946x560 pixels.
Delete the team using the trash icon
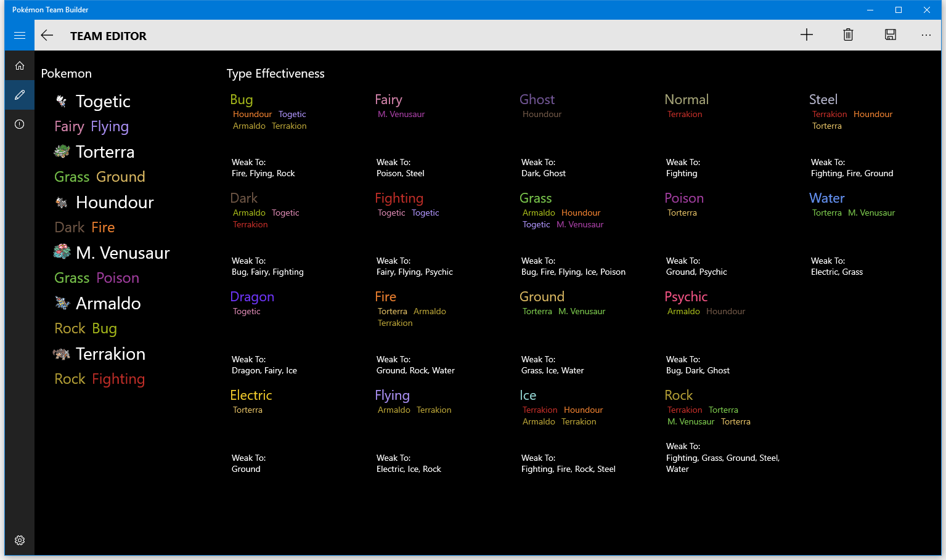pos(848,34)
